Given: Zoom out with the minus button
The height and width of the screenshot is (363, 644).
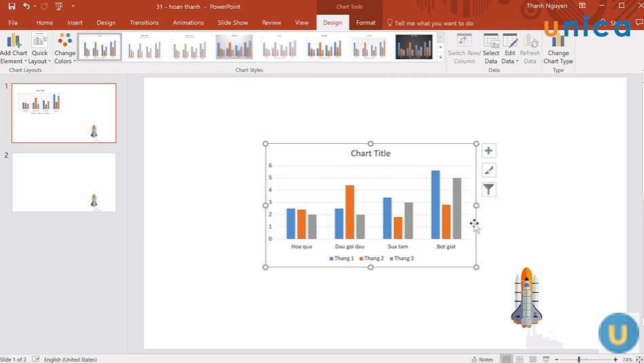Looking at the screenshot, I should pyautogui.click(x=556, y=360).
